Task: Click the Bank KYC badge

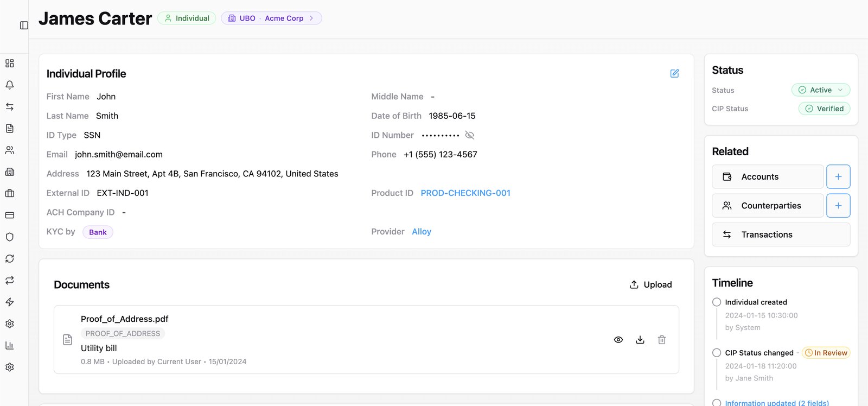Action: click(98, 232)
